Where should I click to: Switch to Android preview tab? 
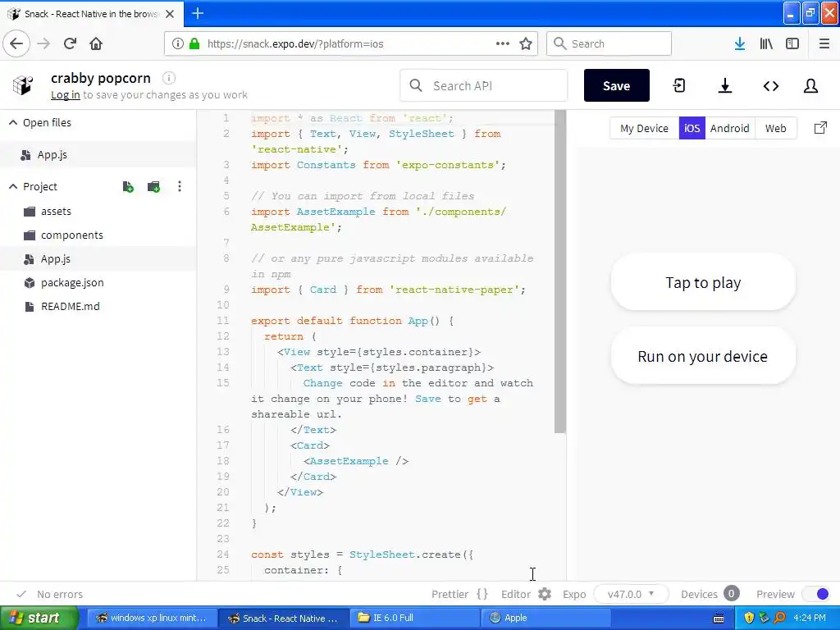tap(729, 129)
